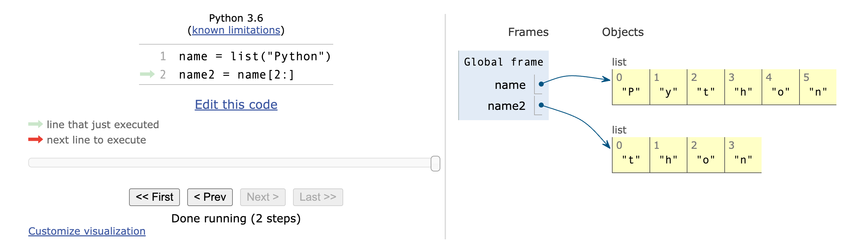868x241 pixels.
Task: Select the "n" cell at index 5 in first list
Action: (818, 87)
